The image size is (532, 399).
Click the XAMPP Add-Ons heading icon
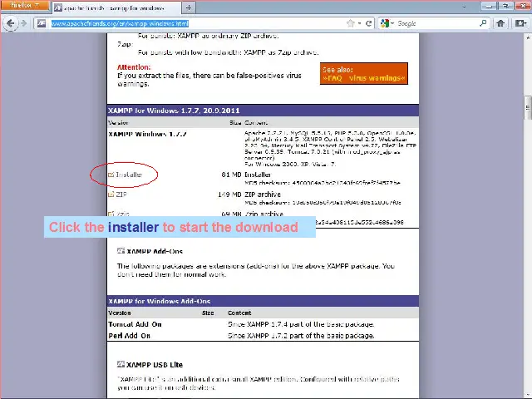[121, 251]
